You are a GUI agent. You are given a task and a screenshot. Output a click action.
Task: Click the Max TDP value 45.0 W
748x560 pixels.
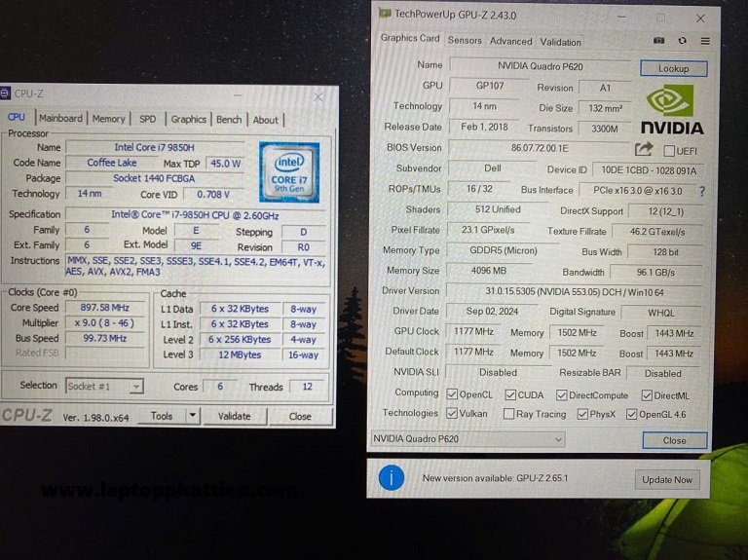click(x=226, y=164)
